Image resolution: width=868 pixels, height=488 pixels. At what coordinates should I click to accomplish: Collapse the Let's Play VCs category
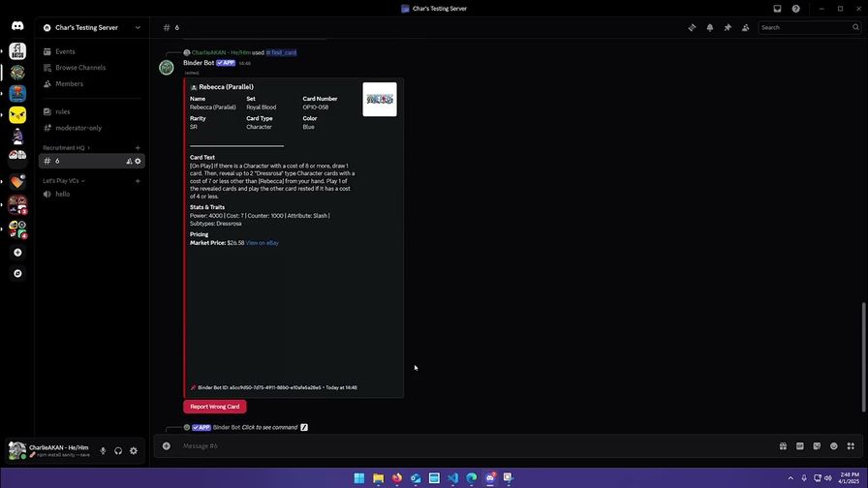pyautogui.click(x=62, y=181)
